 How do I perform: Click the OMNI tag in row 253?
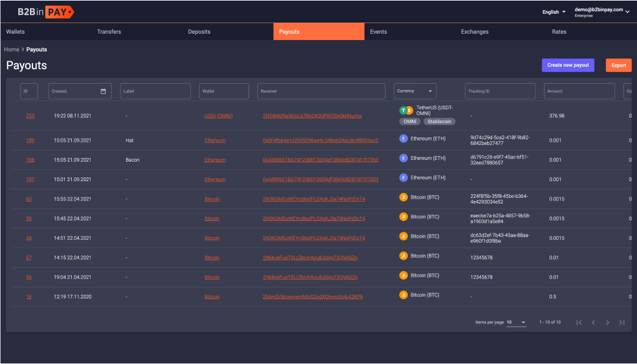(410, 122)
